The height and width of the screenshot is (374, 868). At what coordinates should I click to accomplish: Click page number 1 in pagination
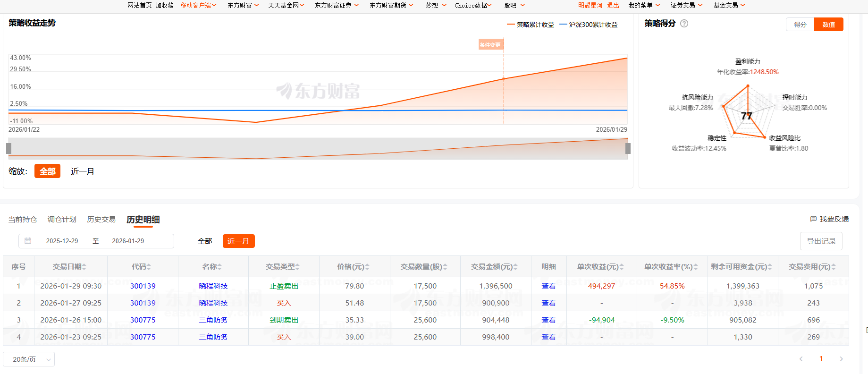point(821,359)
